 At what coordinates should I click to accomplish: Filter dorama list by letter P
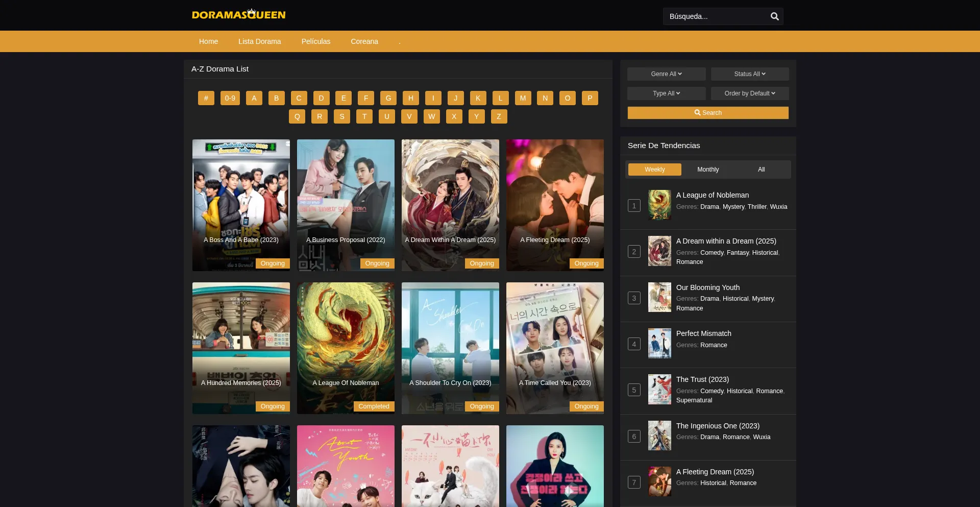click(590, 98)
